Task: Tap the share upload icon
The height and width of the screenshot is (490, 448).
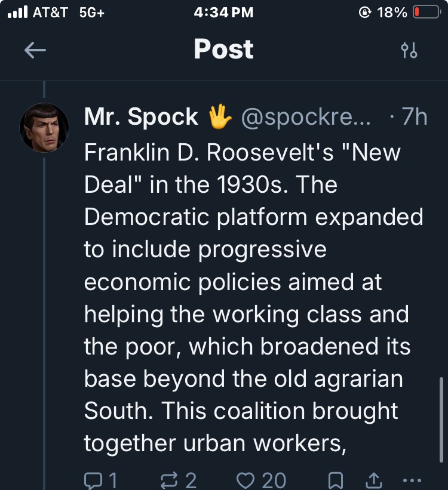Action: (x=375, y=480)
